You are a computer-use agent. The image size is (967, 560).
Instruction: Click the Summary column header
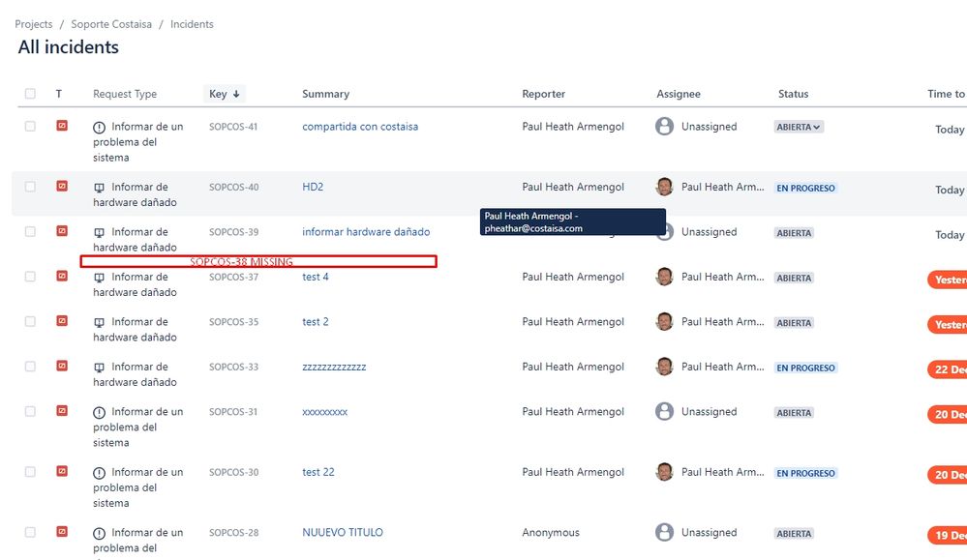[325, 94]
